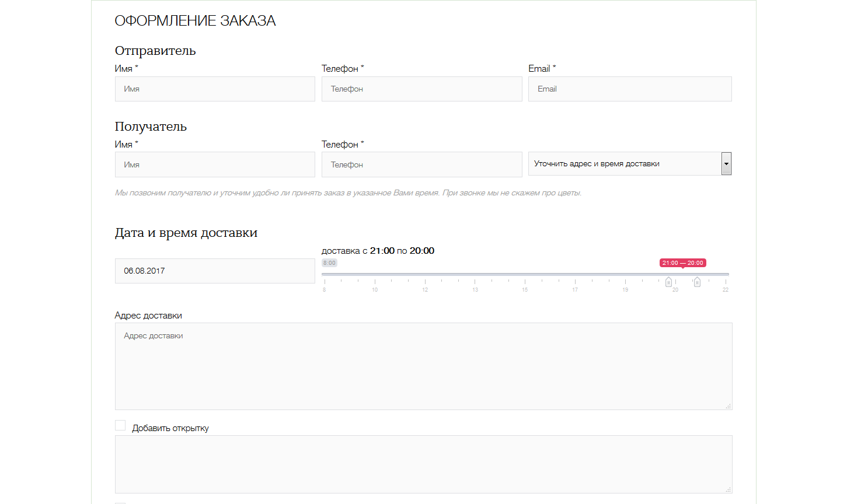Select the recipient's Имя field
The width and height of the screenshot is (847, 504).
215,164
